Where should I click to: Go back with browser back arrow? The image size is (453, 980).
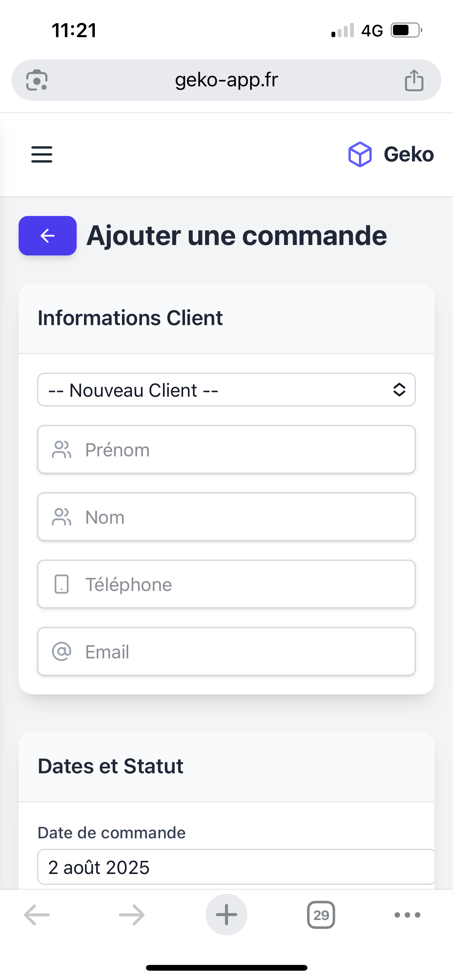click(x=37, y=915)
